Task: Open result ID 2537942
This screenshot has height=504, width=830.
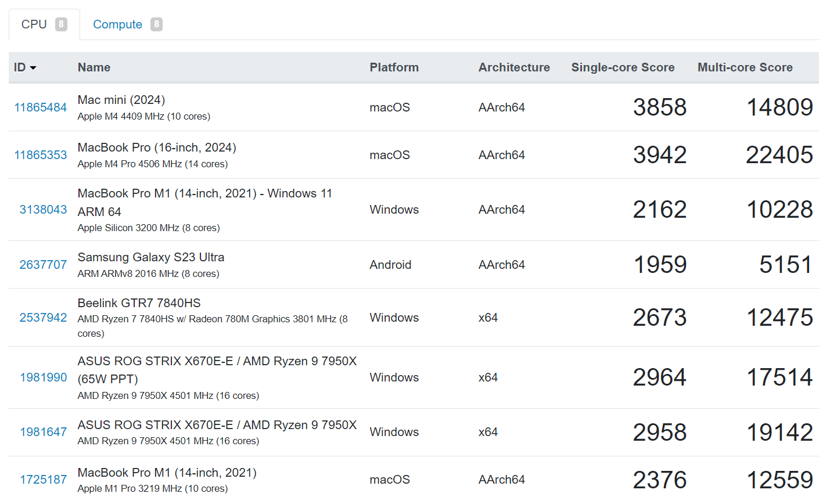Action: coord(44,318)
